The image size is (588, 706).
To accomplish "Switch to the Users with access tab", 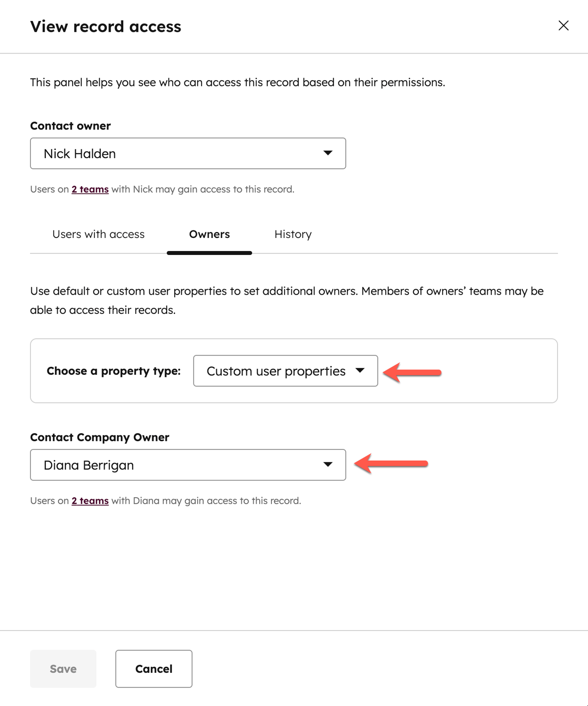I will (x=98, y=234).
